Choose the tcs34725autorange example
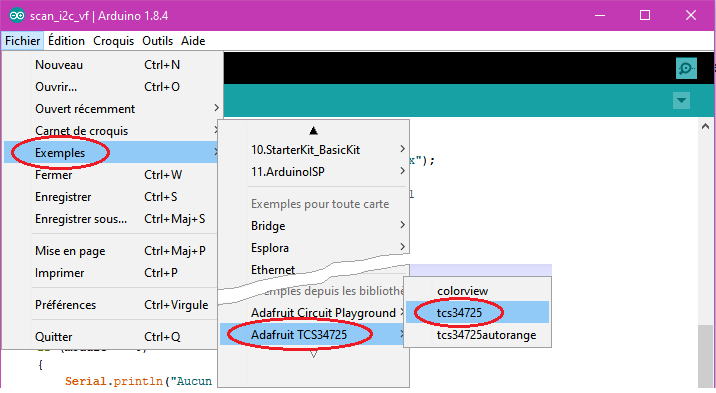The width and height of the screenshot is (716, 393). (477, 335)
